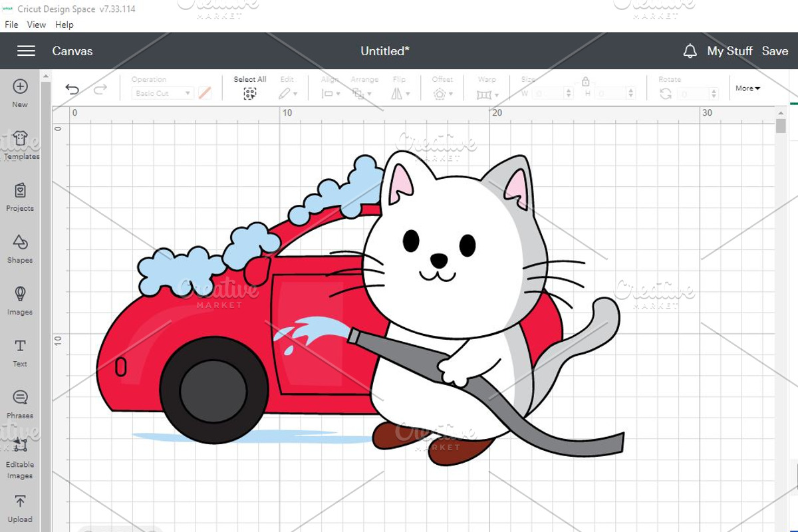Click the Rotate icon in toolbar

click(666, 94)
